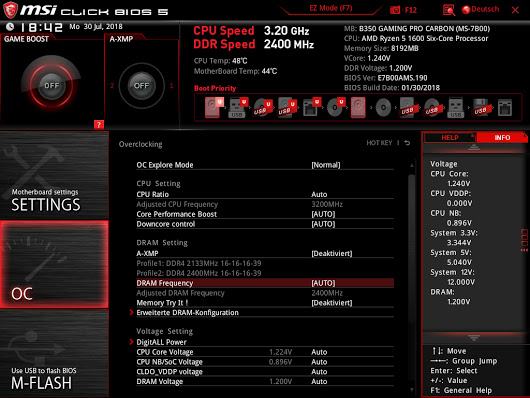Open the BIOS search magnifier icon
The height and width of the screenshot is (398, 530).
[449, 10]
